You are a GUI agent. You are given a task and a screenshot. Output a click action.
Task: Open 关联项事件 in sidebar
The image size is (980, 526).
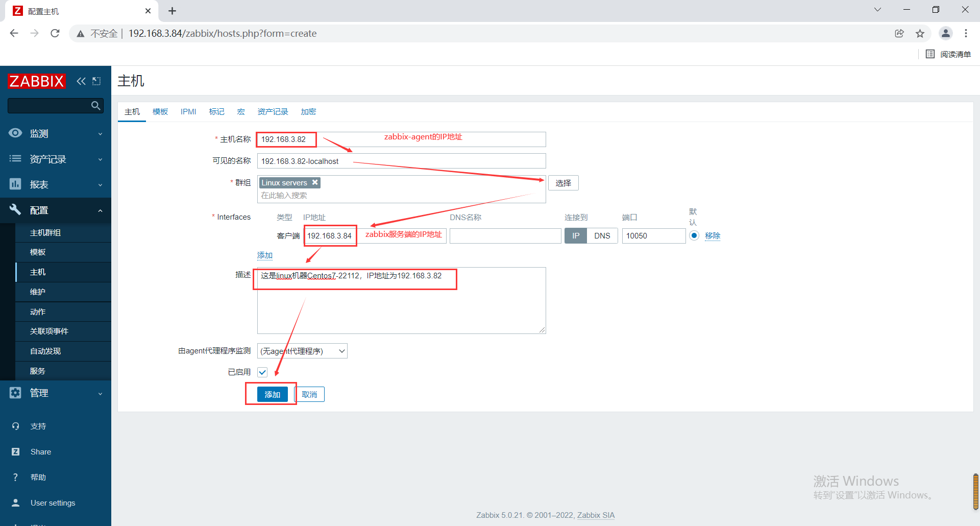tap(63, 331)
